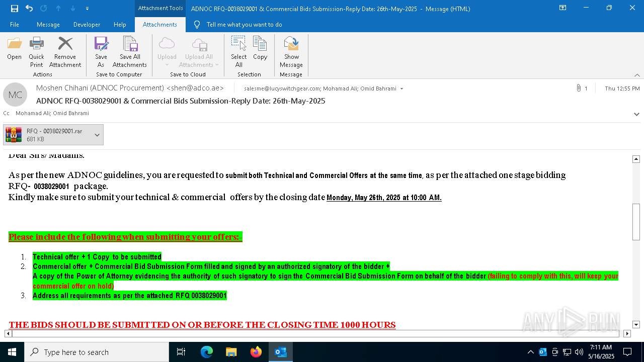
Task: Launch Firefox from taskbar
Action: click(256, 352)
